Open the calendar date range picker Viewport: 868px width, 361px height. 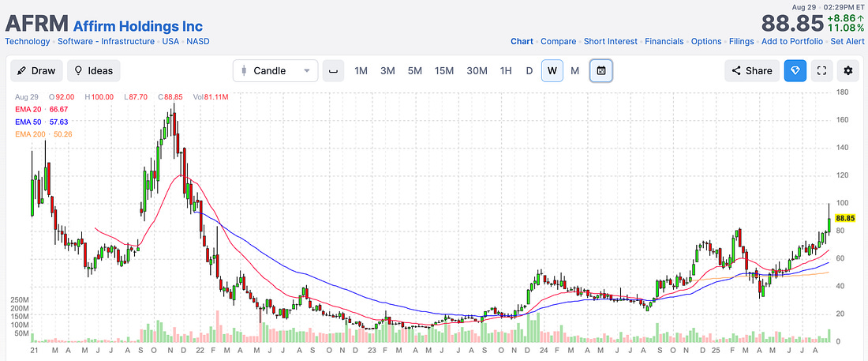pos(601,71)
